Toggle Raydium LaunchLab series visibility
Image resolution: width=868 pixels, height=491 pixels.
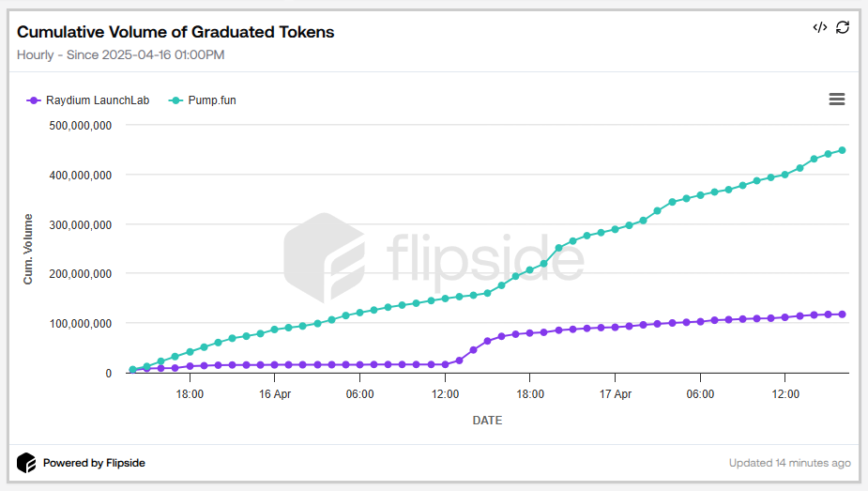[x=98, y=100]
